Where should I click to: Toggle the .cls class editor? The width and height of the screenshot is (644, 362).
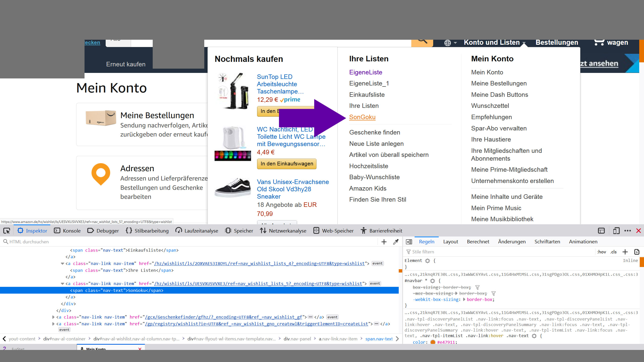pyautogui.click(x=613, y=252)
